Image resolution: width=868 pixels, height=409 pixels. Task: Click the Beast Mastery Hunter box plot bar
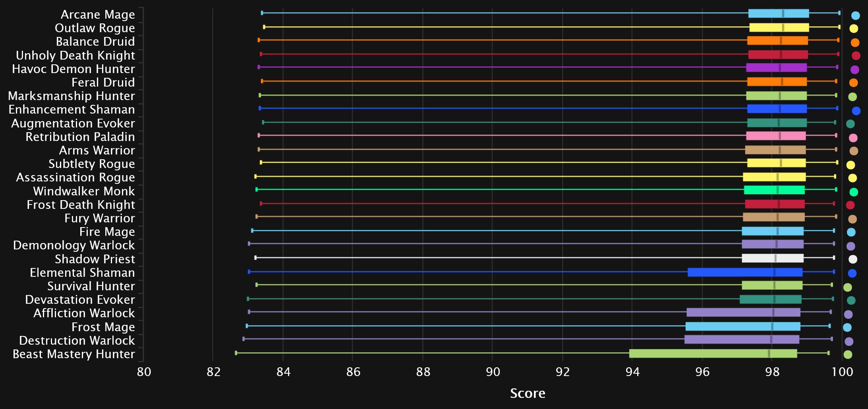point(713,353)
